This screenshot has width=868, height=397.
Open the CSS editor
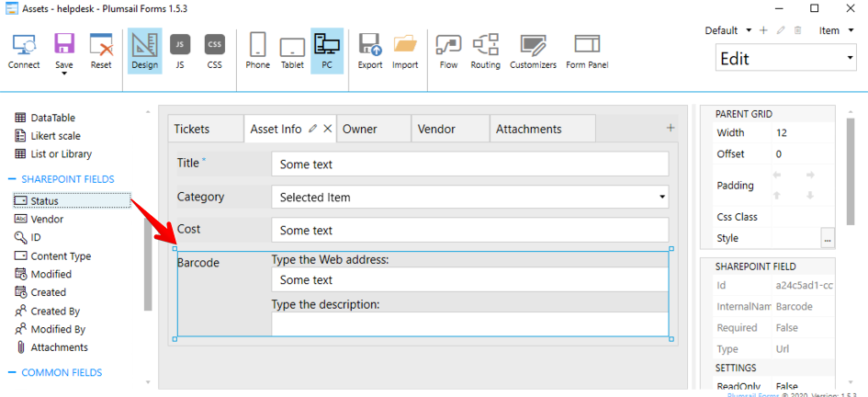(214, 51)
